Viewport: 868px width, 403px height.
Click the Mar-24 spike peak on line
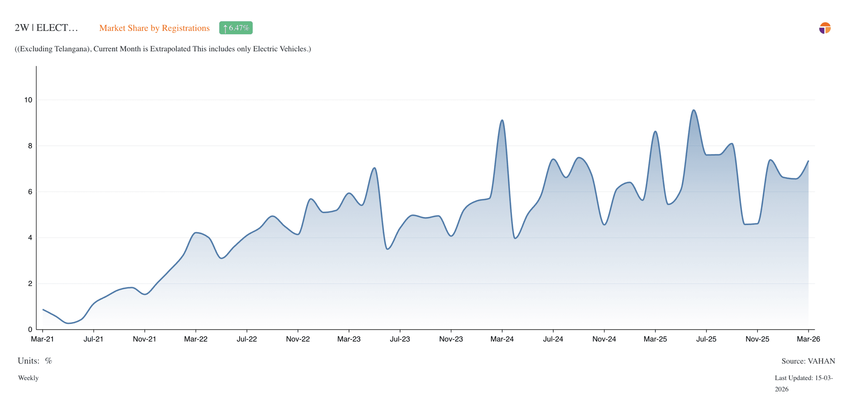pos(502,120)
